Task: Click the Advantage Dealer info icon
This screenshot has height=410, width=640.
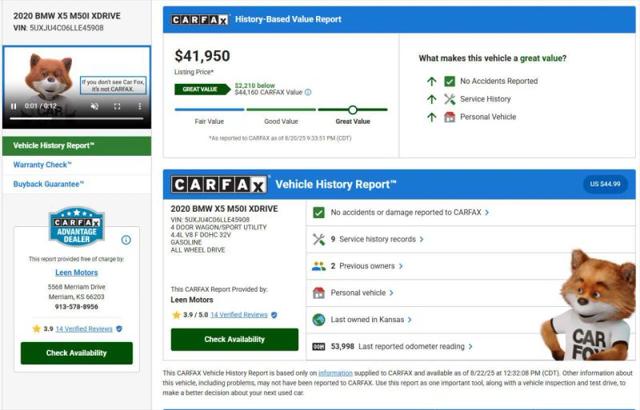Action: pyautogui.click(x=126, y=240)
